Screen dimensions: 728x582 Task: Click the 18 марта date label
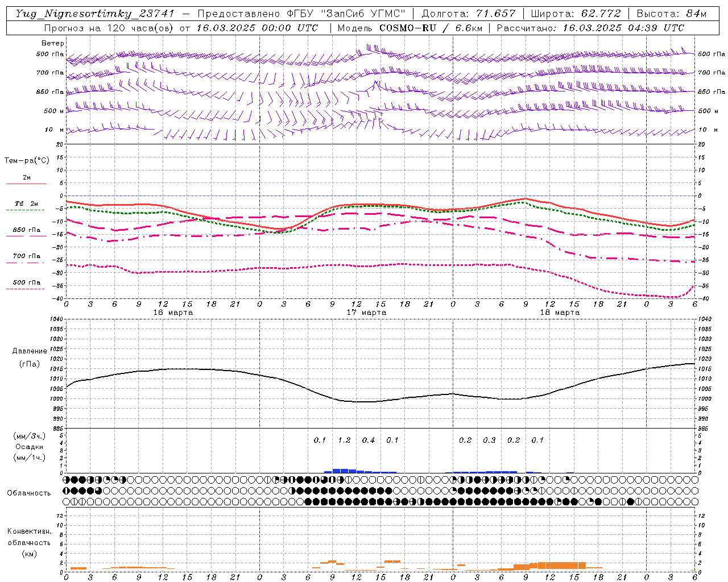pyautogui.click(x=560, y=313)
